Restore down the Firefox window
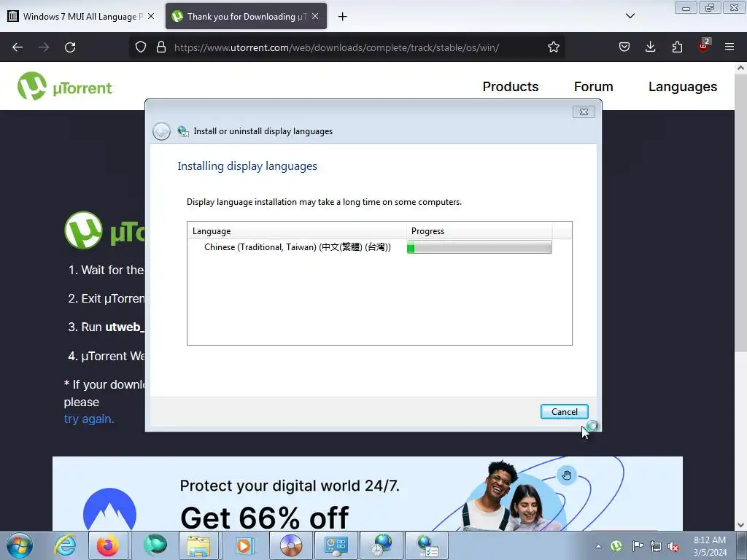This screenshot has width=747, height=560. click(x=709, y=8)
